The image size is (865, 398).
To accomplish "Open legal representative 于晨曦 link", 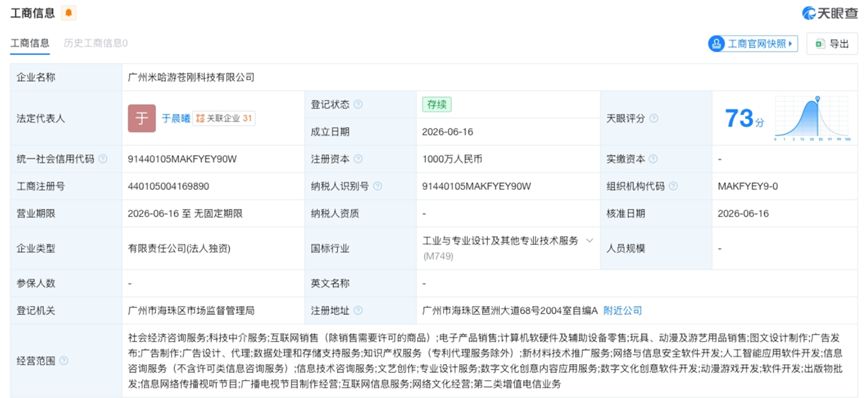I will coord(175,118).
